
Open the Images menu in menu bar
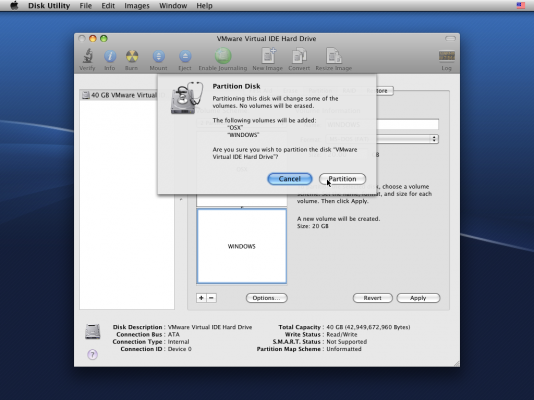[137, 6]
